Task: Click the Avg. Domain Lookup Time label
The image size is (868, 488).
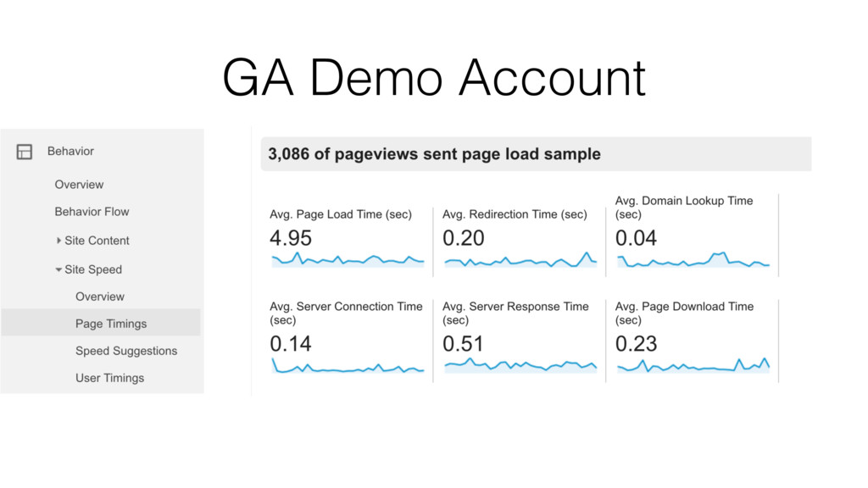Action: click(x=684, y=208)
